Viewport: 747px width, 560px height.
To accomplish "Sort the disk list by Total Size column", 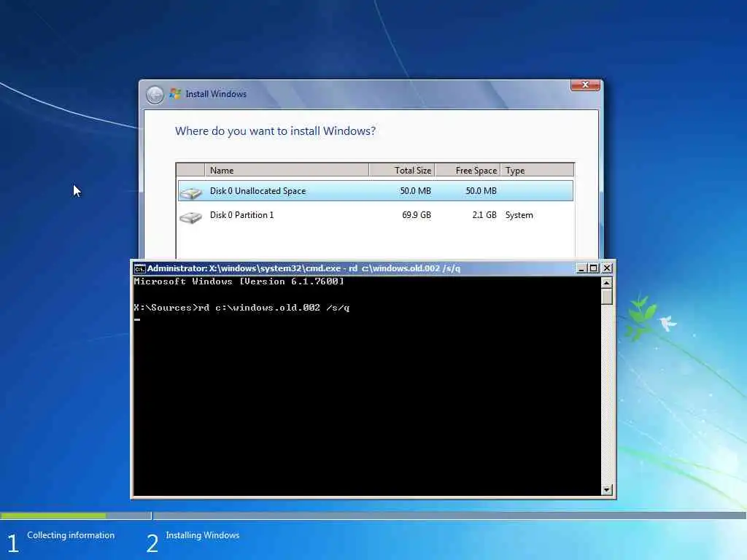I will point(402,170).
